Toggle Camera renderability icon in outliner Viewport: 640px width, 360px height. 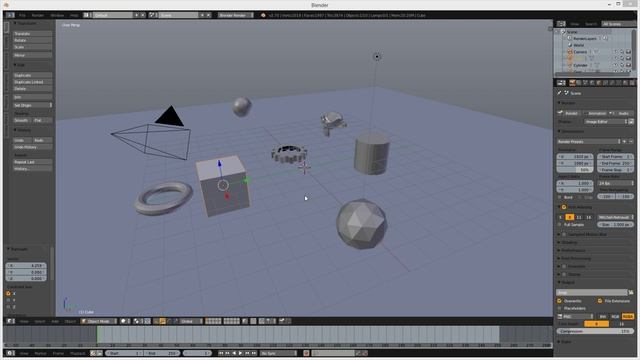[x=628, y=52]
